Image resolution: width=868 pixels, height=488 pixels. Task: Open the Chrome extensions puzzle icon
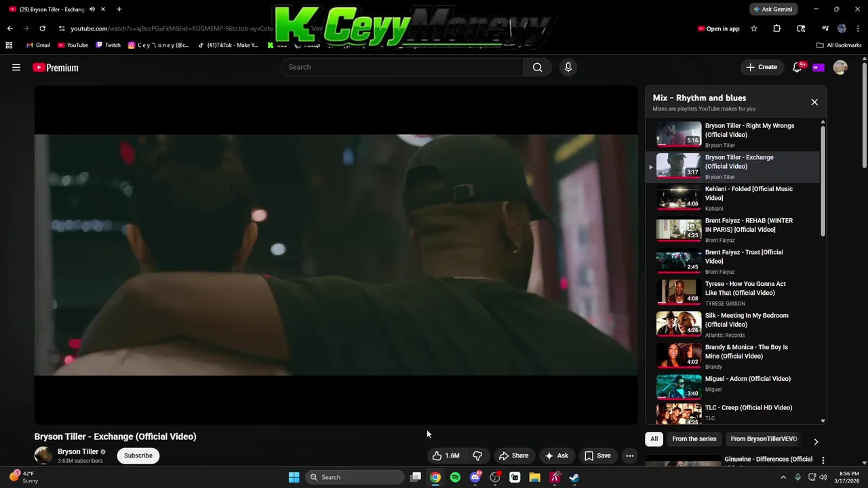[x=777, y=28]
